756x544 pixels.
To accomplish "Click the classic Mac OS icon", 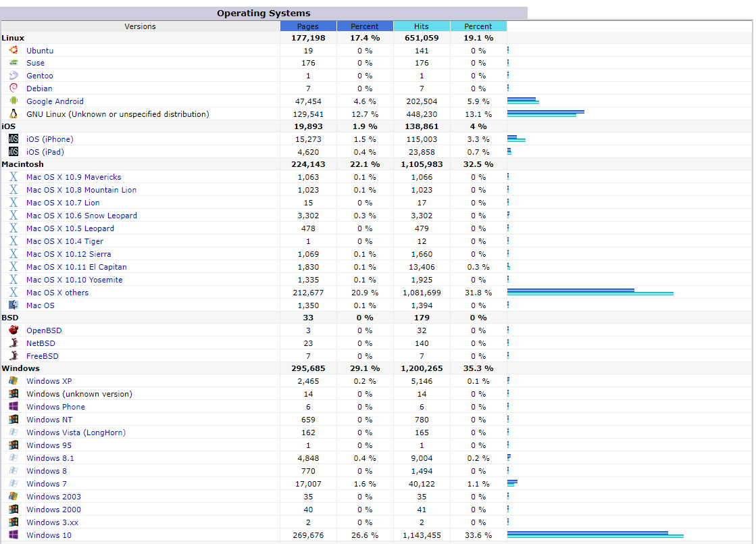I will pyautogui.click(x=14, y=305).
